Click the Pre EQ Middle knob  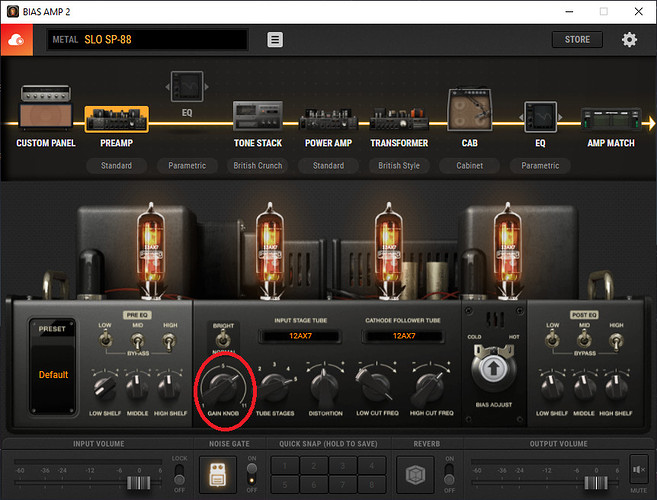pyautogui.click(x=137, y=386)
